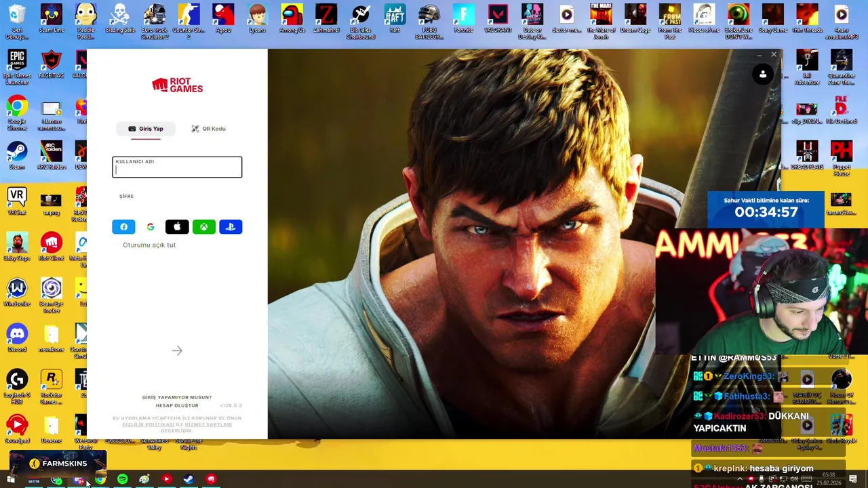
Task: Open the Google Chrome desktop shortcut
Action: coord(17,113)
